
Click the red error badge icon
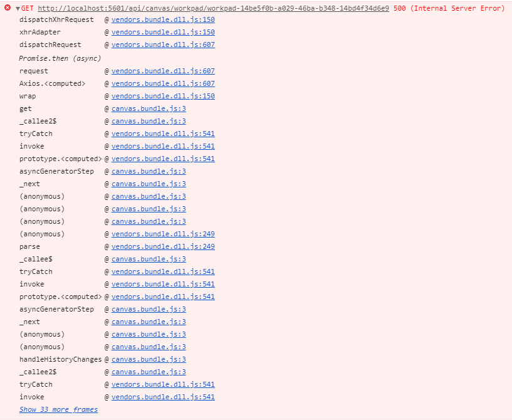click(x=6, y=8)
